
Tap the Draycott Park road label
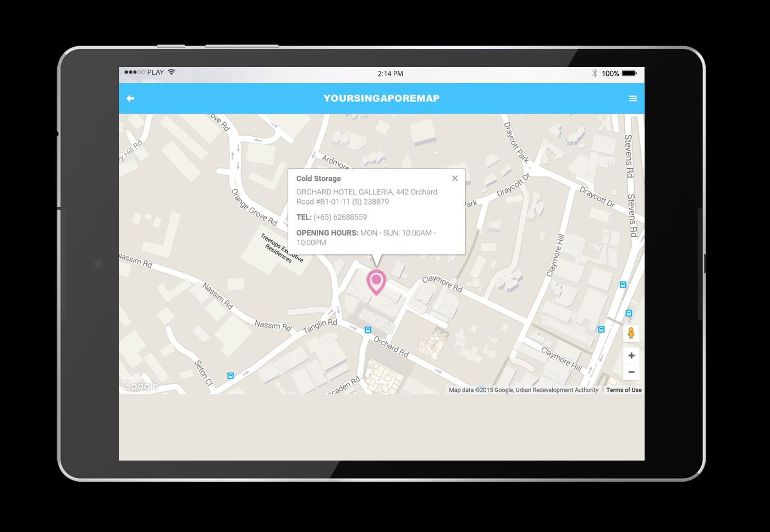516,143
